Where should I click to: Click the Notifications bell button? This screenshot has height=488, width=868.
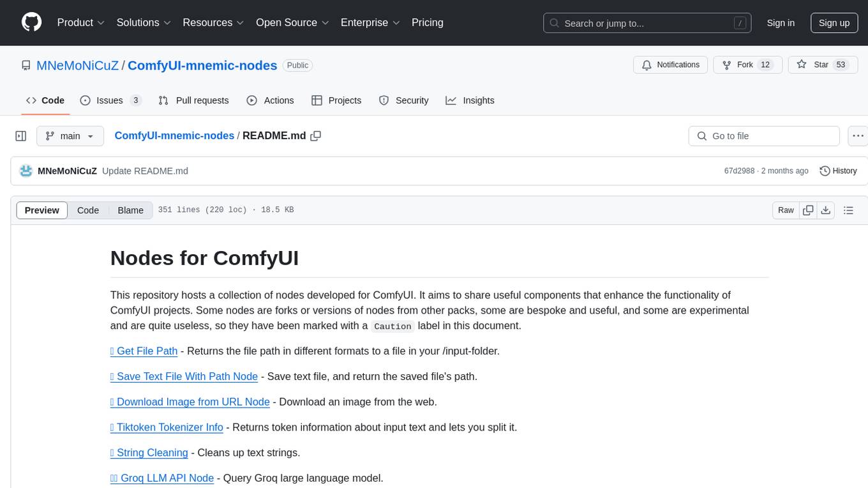[x=670, y=65]
